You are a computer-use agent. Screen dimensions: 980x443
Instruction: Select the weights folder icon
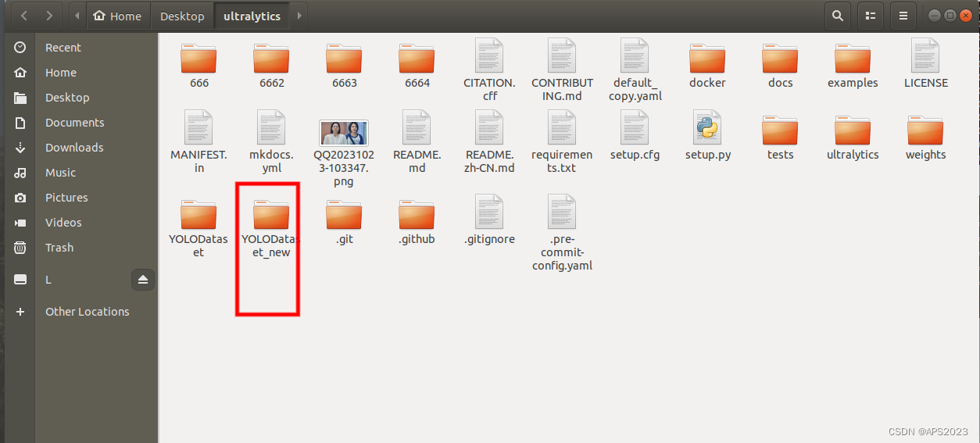(926, 130)
